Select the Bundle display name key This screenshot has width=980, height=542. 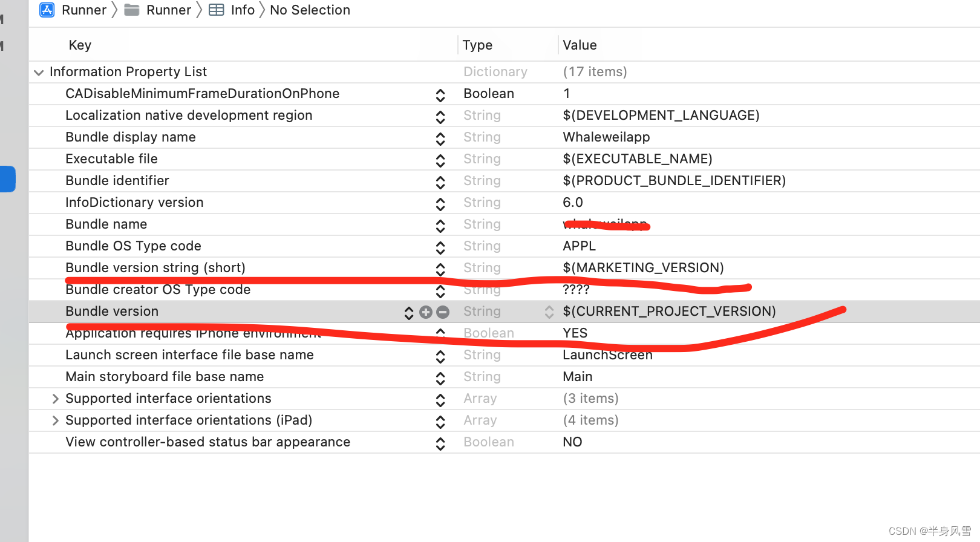coord(131,137)
